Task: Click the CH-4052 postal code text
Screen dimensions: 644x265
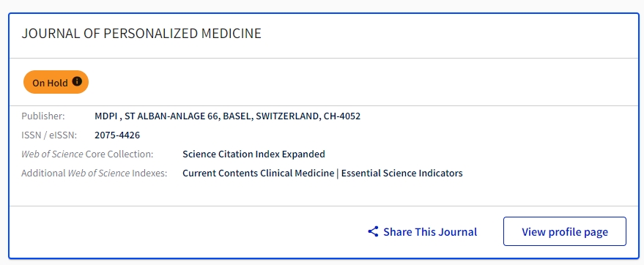Action: [x=342, y=116]
